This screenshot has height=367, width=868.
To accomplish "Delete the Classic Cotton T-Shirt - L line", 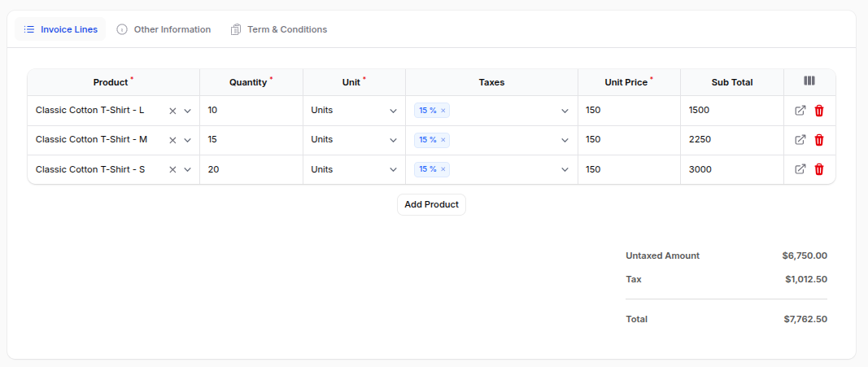I will click(x=819, y=111).
